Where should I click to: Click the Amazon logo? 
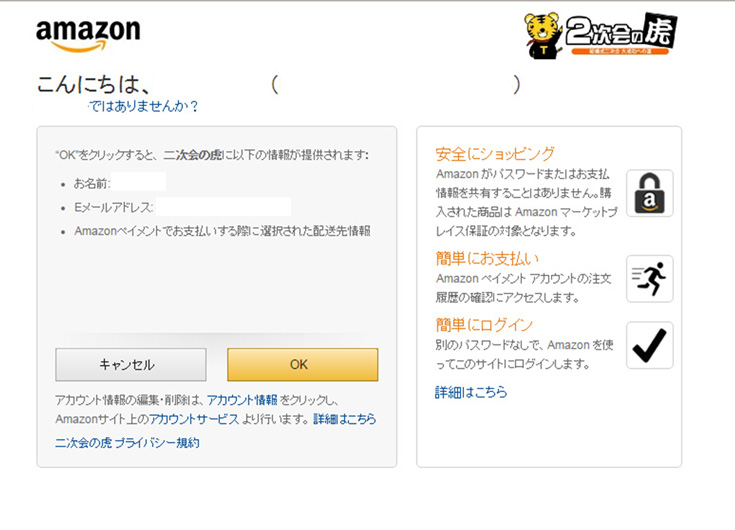pyautogui.click(x=87, y=34)
